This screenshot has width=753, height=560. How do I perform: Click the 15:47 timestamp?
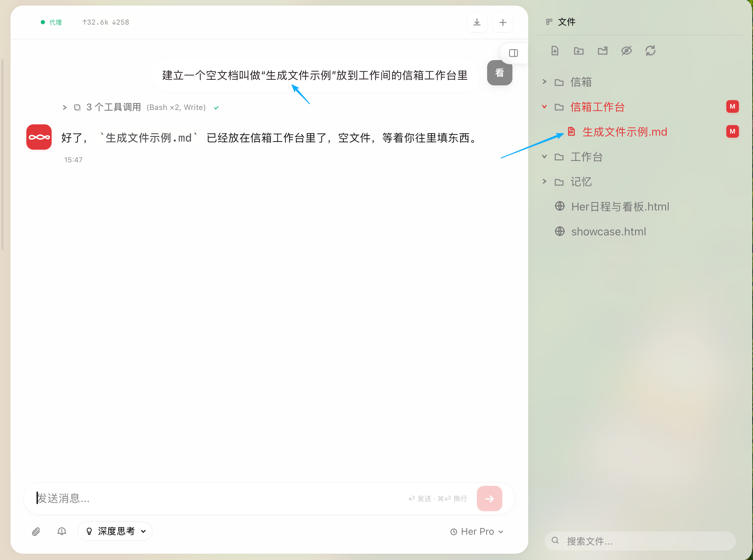[x=73, y=160]
